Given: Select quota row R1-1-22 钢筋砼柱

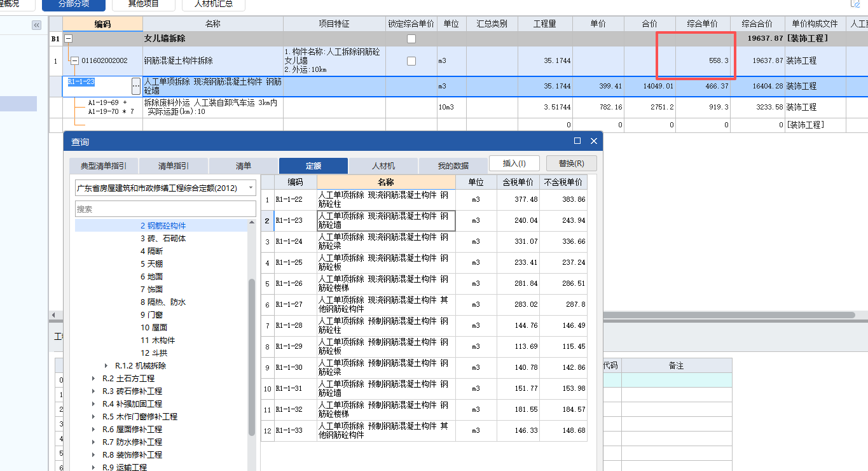Looking at the screenshot, I should pos(424,200).
